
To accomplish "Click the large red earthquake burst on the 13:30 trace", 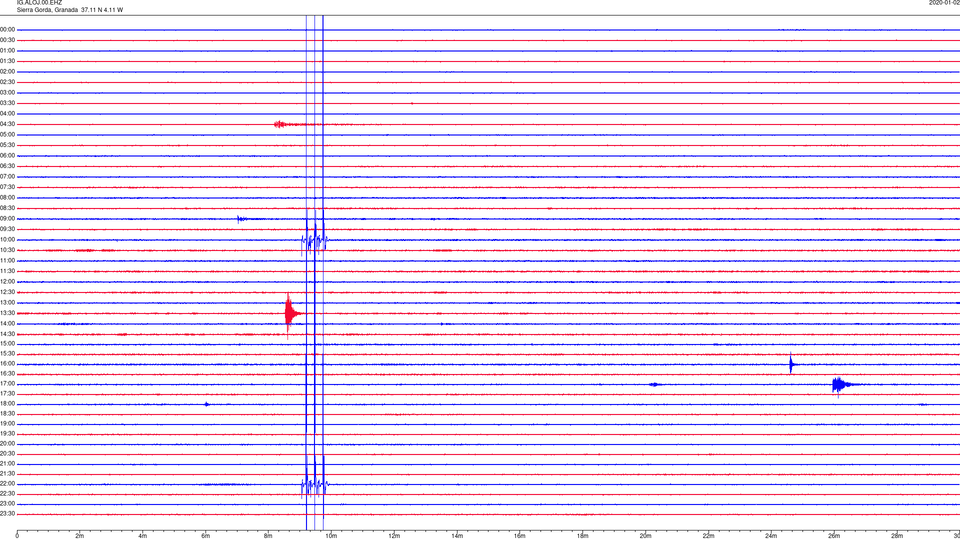I will tap(290, 314).
